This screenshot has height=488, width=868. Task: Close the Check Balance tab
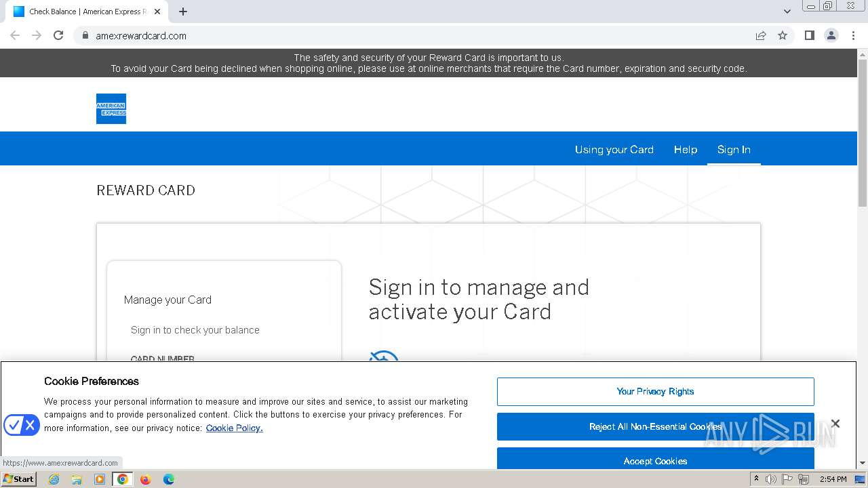coord(157,12)
